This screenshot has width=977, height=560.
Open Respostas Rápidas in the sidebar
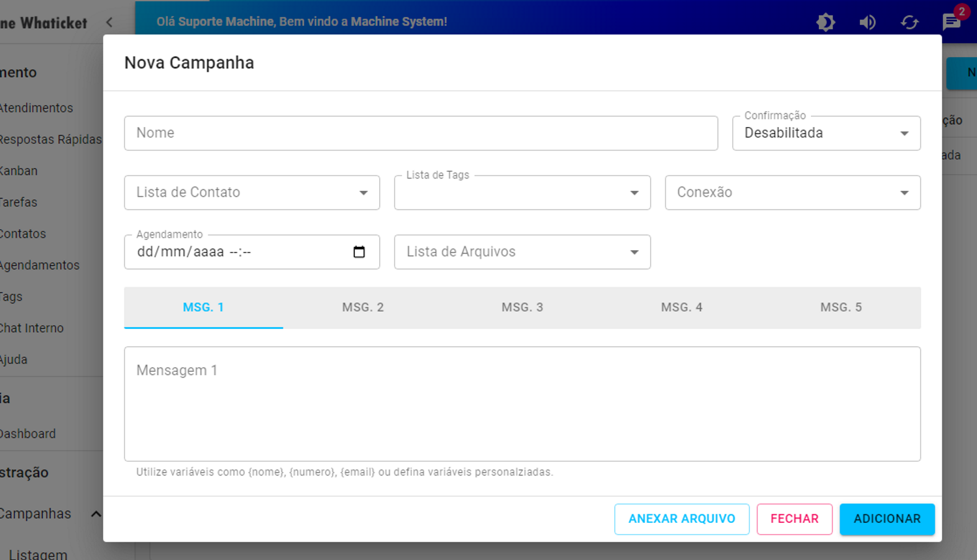point(51,139)
